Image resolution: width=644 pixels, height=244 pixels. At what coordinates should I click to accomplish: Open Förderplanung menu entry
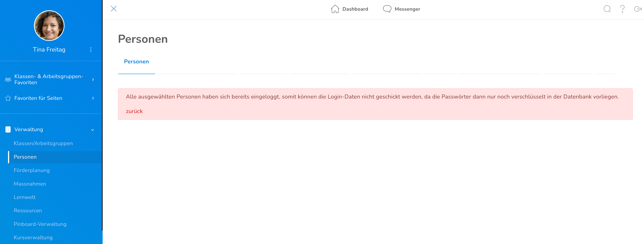(x=32, y=170)
